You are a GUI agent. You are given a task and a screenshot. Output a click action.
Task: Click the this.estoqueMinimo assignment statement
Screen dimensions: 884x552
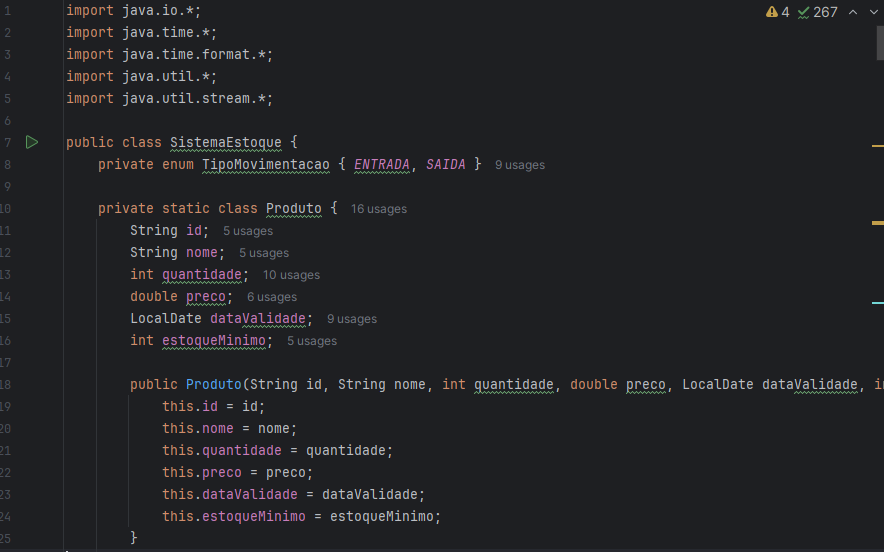[x=302, y=516]
